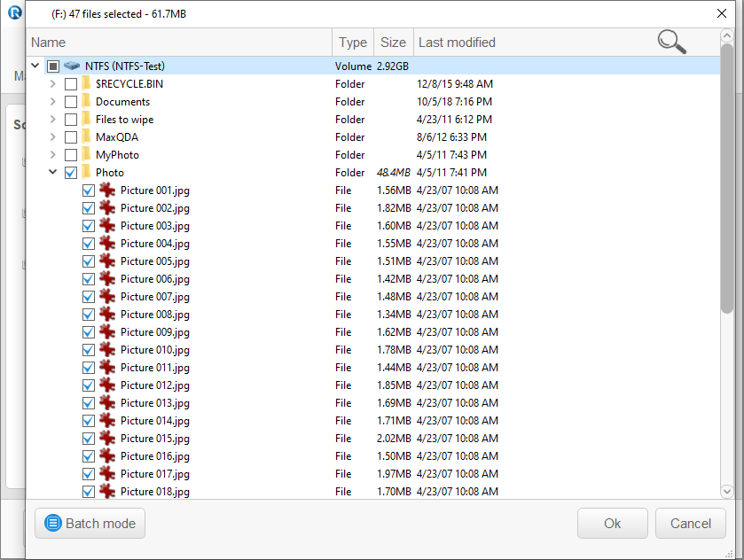Collapse the Photo folder tree

(53, 173)
